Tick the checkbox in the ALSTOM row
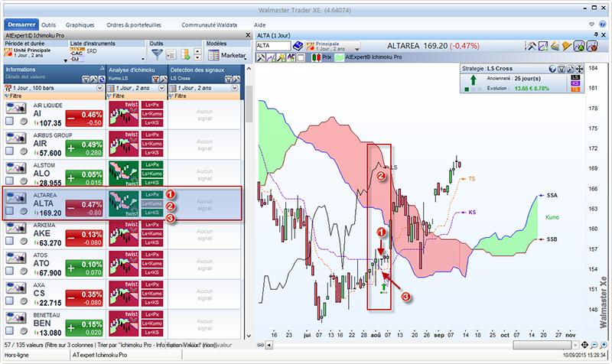The width and height of the screenshot is (612, 364). tap(9, 180)
